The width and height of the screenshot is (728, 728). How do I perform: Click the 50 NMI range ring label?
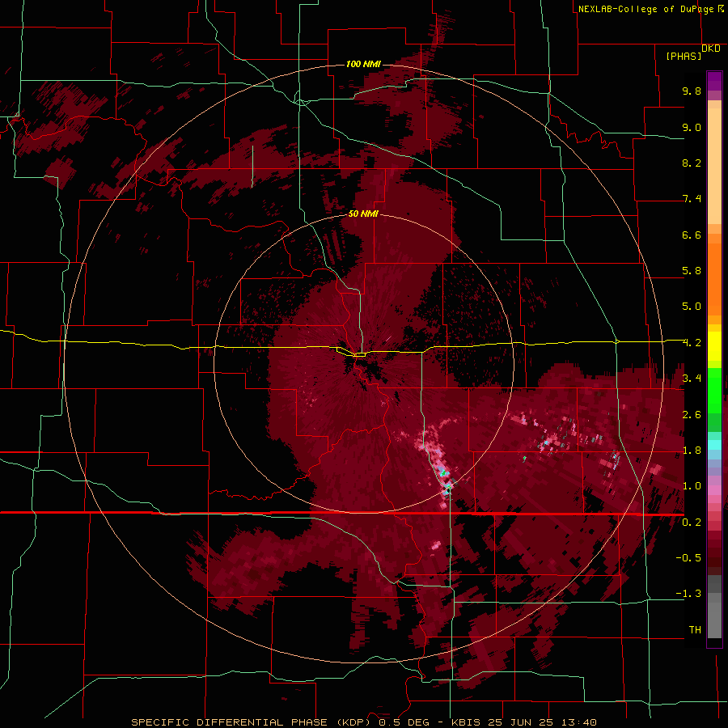tap(363, 214)
